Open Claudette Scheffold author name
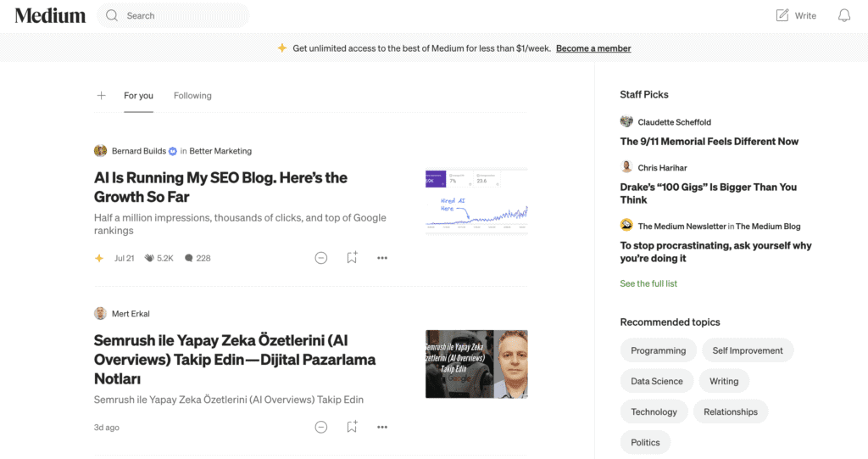The width and height of the screenshot is (868, 459). [674, 122]
